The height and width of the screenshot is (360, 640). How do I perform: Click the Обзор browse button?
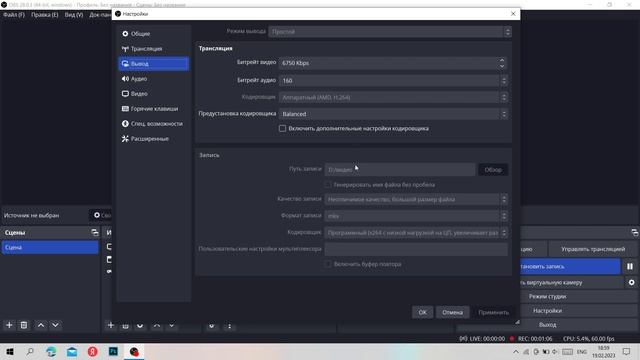coord(493,170)
